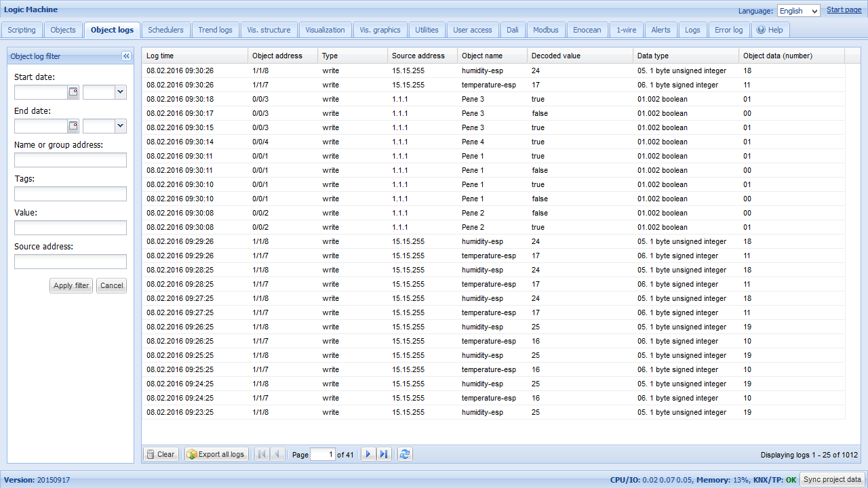Image resolution: width=868 pixels, height=488 pixels.
Task: Sort by the Data type column header
Action: coord(686,56)
